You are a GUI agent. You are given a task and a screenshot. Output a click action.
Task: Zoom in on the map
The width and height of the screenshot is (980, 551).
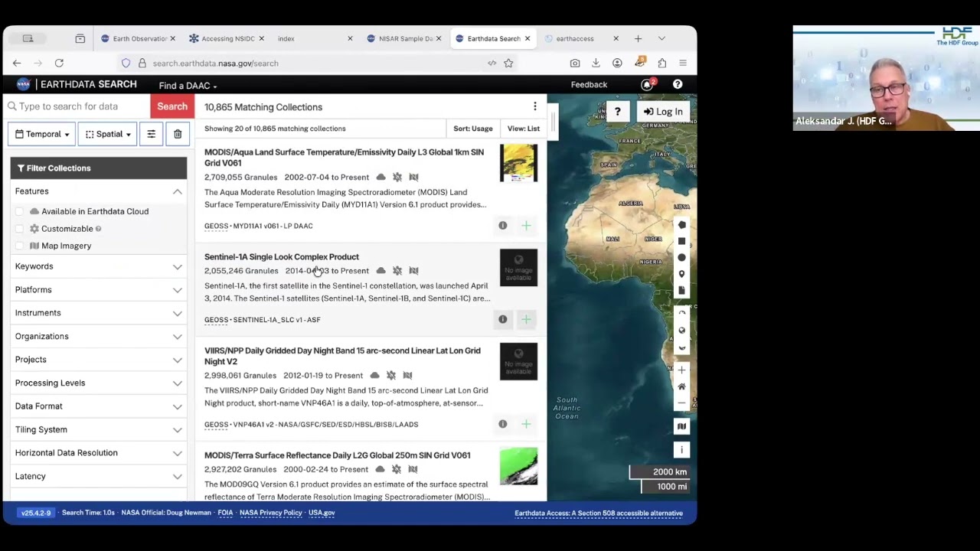pyautogui.click(x=681, y=370)
